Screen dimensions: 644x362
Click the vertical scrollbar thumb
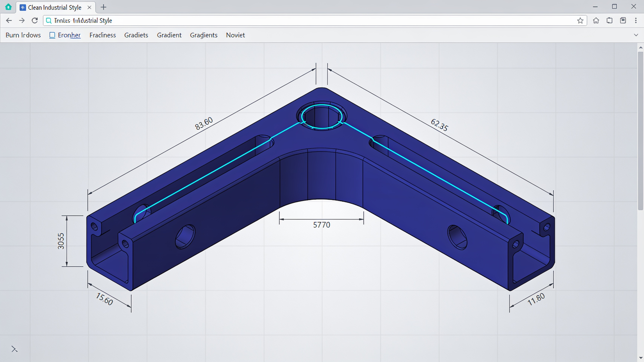(x=640, y=131)
